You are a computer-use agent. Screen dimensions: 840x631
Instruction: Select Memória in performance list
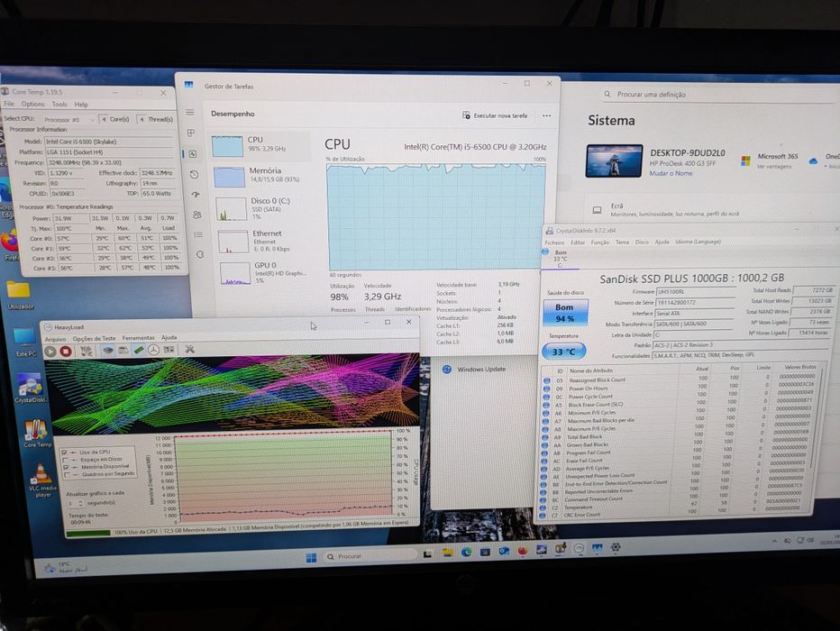pyautogui.click(x=261, y=176)
